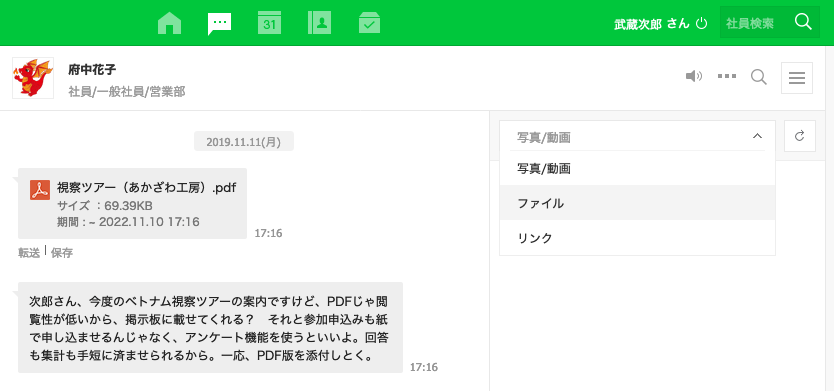Click 保存 link under the PDF message
Viewport: 834px width, 391px height.
[x=62, y=253]
